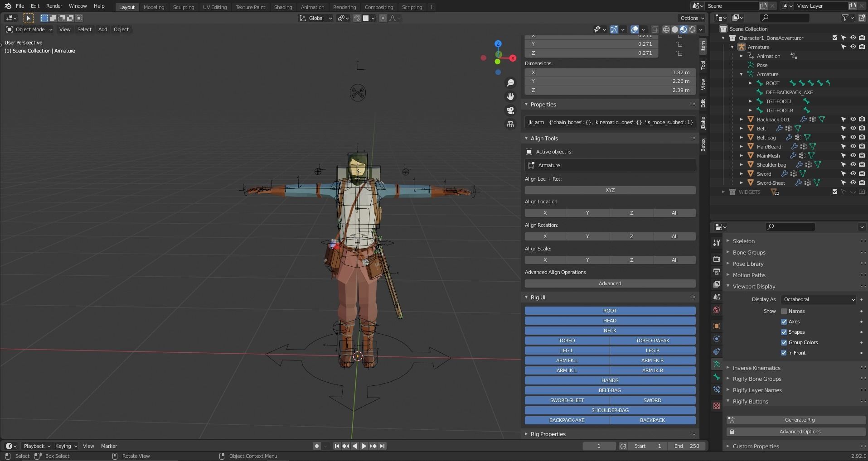Open the Physics properties tab

pyautogui.click(x=716, y=339)
